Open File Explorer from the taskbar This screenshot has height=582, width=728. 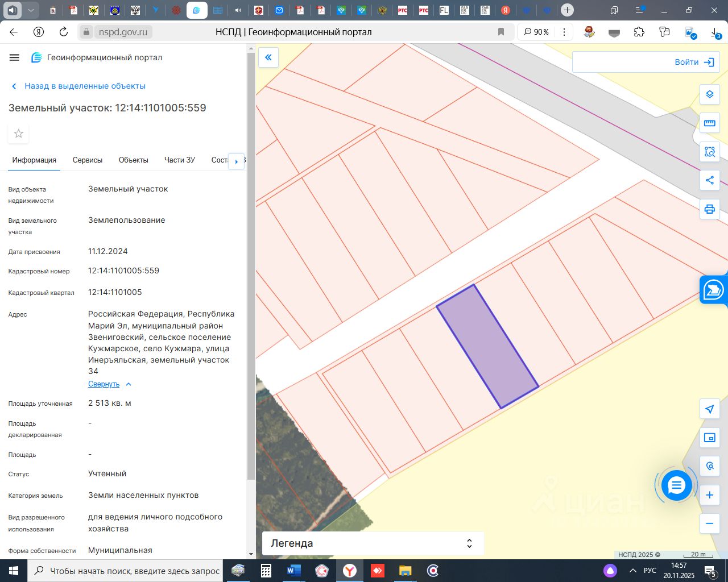(x=405, y=571)
